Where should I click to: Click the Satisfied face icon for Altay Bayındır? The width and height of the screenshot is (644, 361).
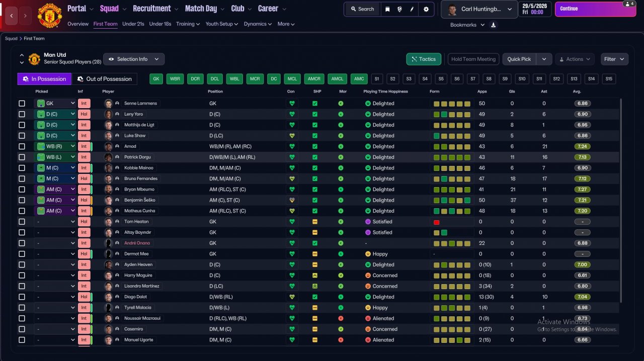pyautogui.click(x=368, y=232)
